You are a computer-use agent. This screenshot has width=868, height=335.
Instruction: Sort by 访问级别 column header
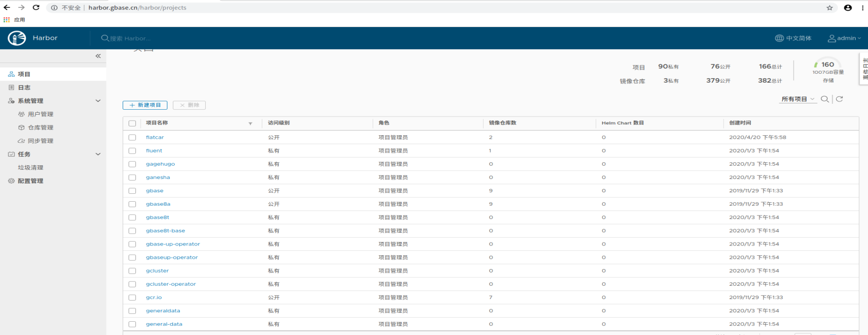(x=279, y=123)
